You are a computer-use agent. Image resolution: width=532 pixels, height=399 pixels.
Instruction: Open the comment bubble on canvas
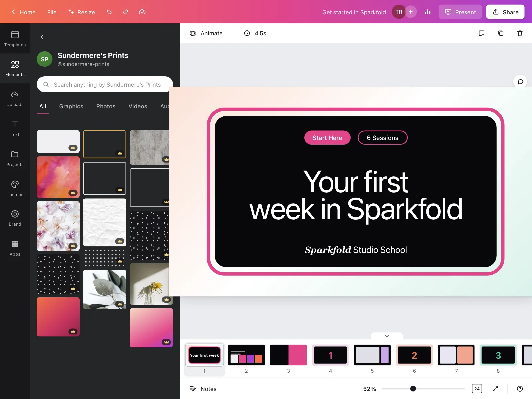point(520,82)
